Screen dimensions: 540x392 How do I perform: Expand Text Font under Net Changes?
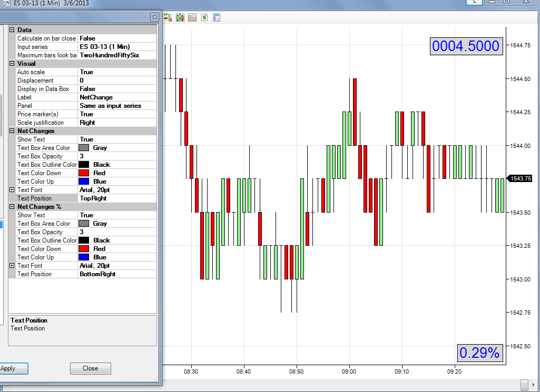(x=12, y=190)
